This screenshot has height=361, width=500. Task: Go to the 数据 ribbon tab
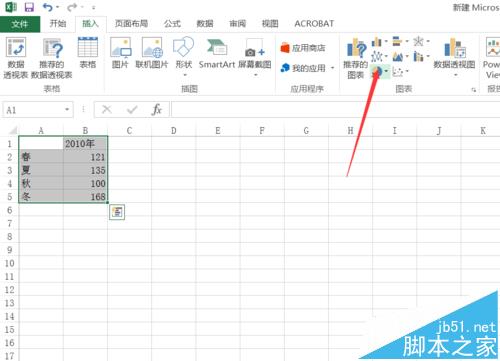point(205,24)
